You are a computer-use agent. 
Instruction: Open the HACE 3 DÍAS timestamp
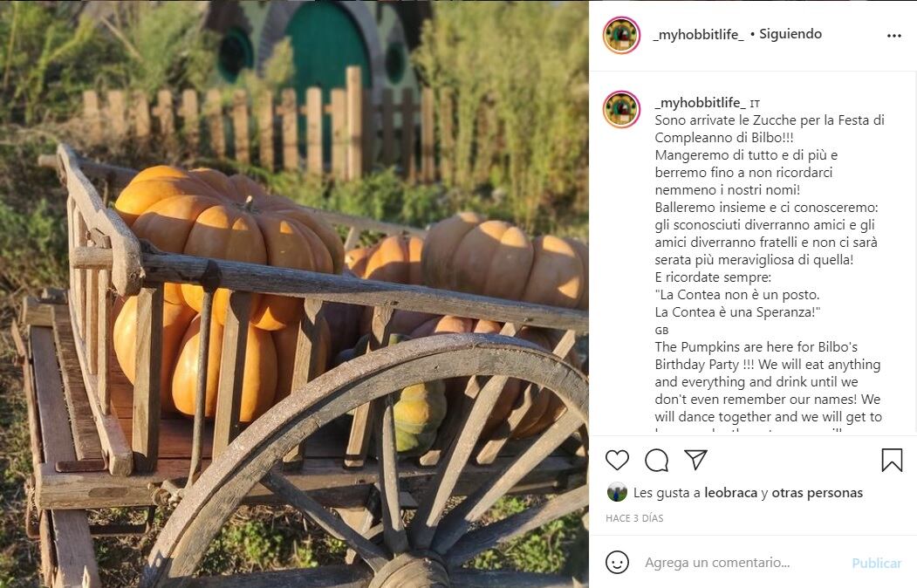click(634, 518)
